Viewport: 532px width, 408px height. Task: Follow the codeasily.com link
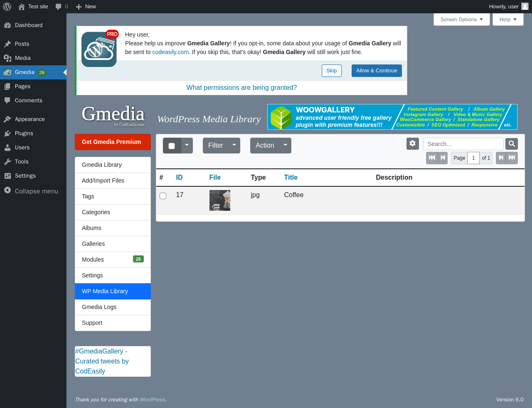[x=170, y=52]
